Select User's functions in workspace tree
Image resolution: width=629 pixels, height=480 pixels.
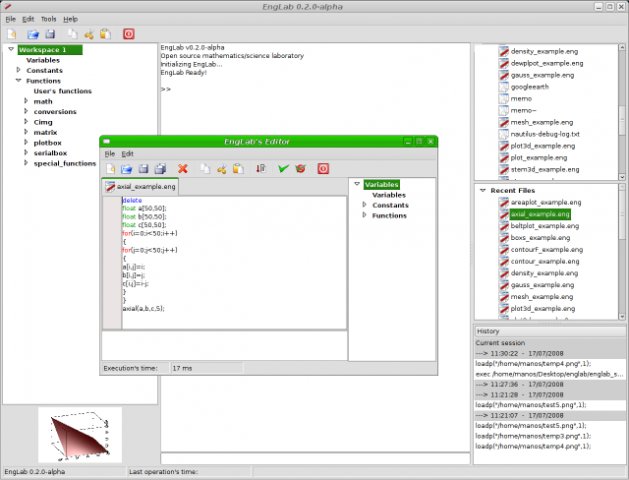(63, 91)
